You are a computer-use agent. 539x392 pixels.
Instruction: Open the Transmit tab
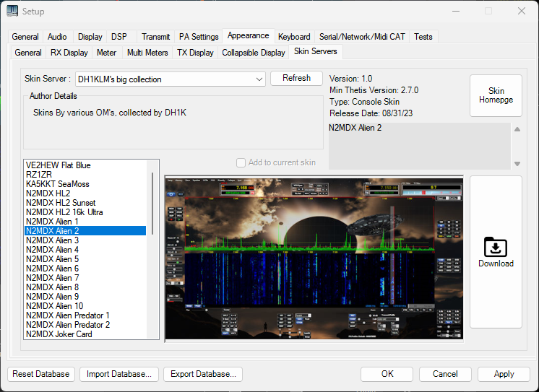click(x=156, y=37)
